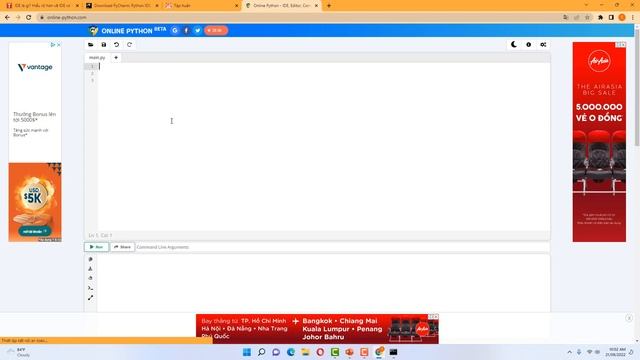This screenshot has height=360, width=640.
Task: Run the Python code
Action: point(97,247)
